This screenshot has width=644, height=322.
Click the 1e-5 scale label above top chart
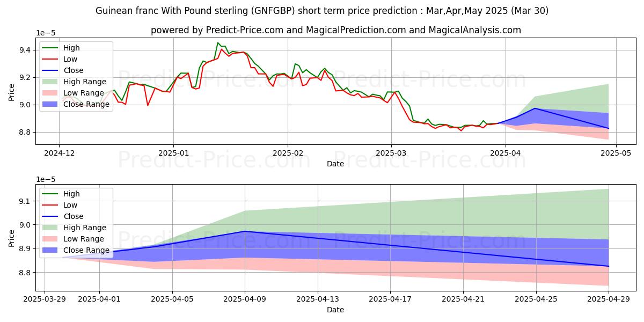click(x=45, y=33)
